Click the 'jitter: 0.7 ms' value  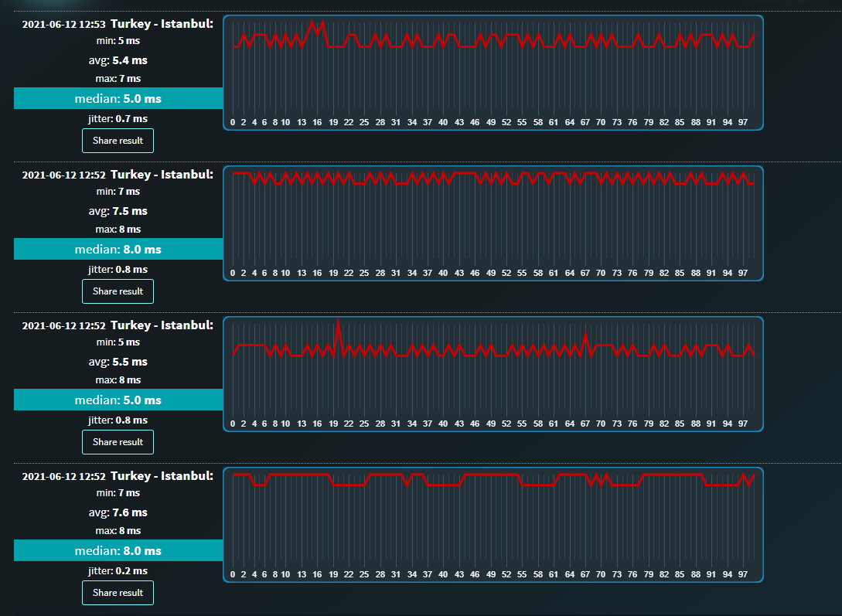[118, 119]
